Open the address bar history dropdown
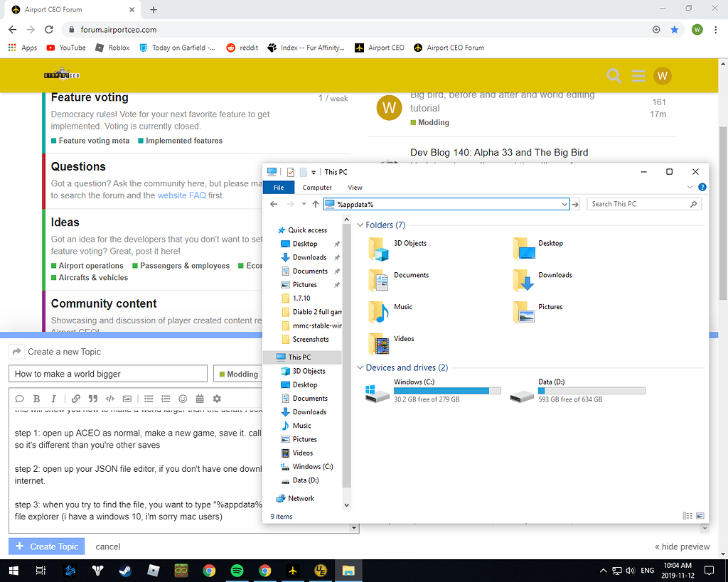Viewport: 728px width, 582px height. tap(564, 204)
